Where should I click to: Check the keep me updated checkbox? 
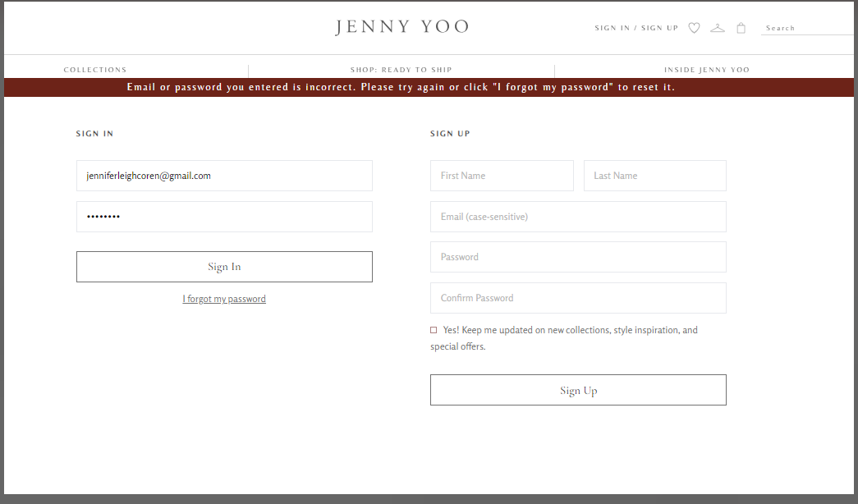(434, 330)
